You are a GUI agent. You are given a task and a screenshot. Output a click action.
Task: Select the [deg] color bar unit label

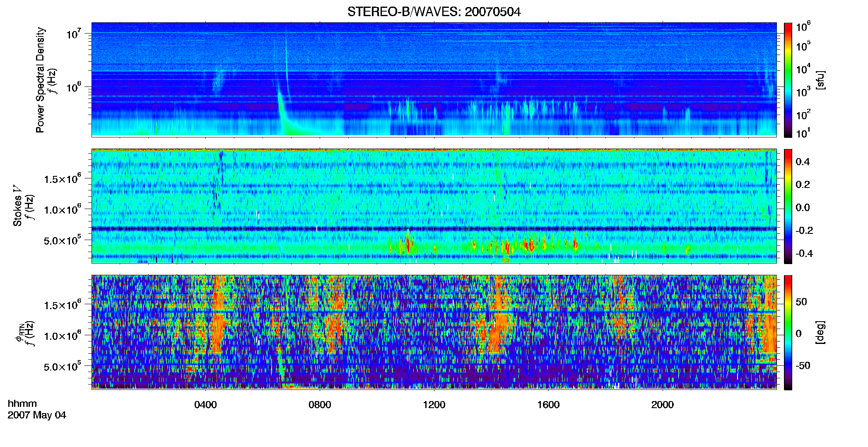pos(820,332)
